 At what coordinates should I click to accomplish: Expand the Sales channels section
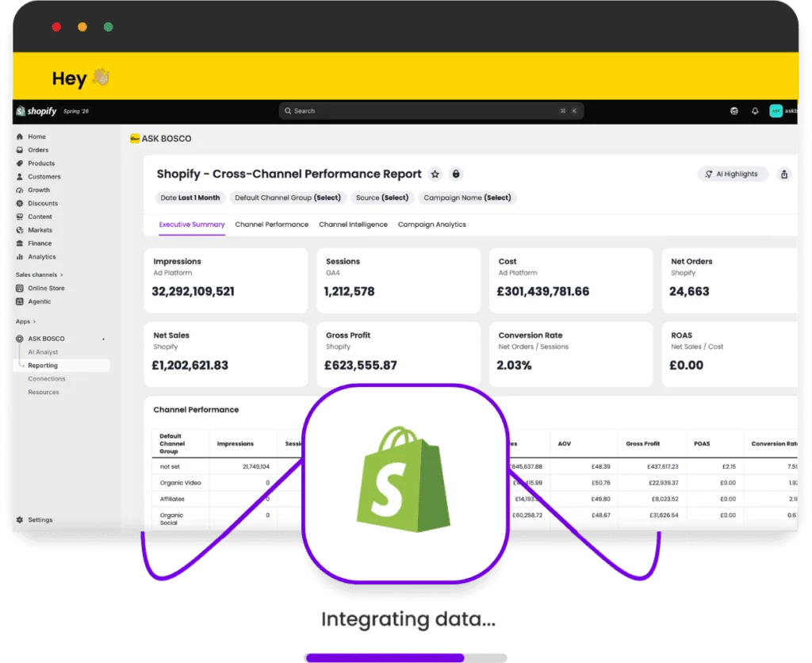coord(40,274)
